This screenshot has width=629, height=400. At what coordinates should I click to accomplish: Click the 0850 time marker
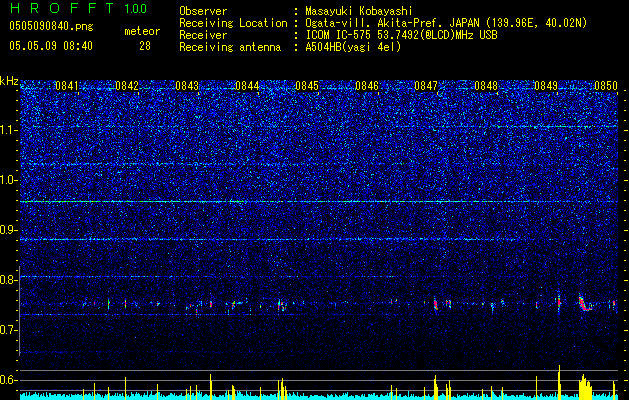click(606, 86)
